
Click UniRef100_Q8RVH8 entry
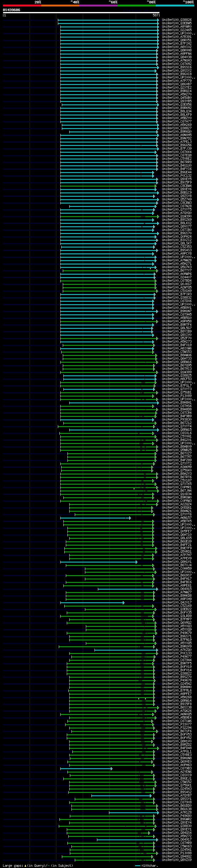point(177,50)
